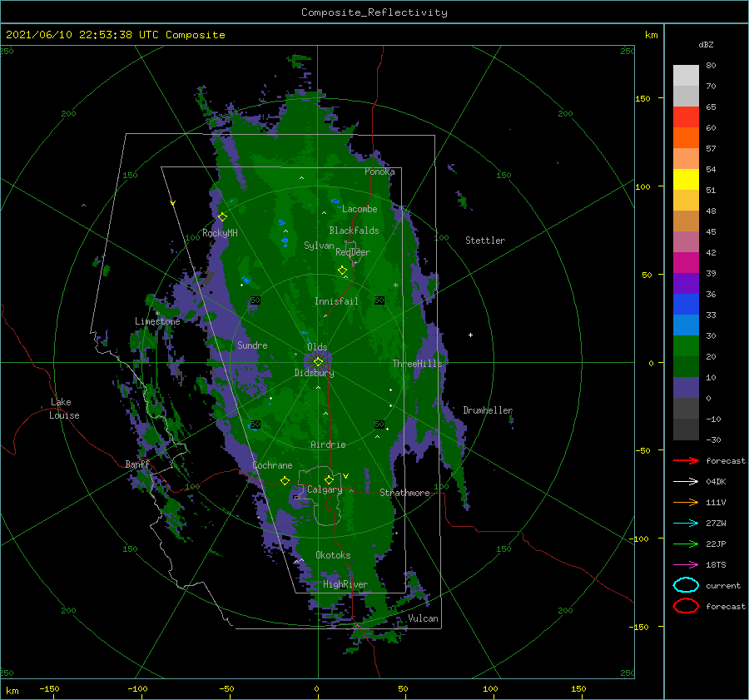749x700 pixels.
Task: Click the Airdrie city label
Action: (x=328, y=444)
